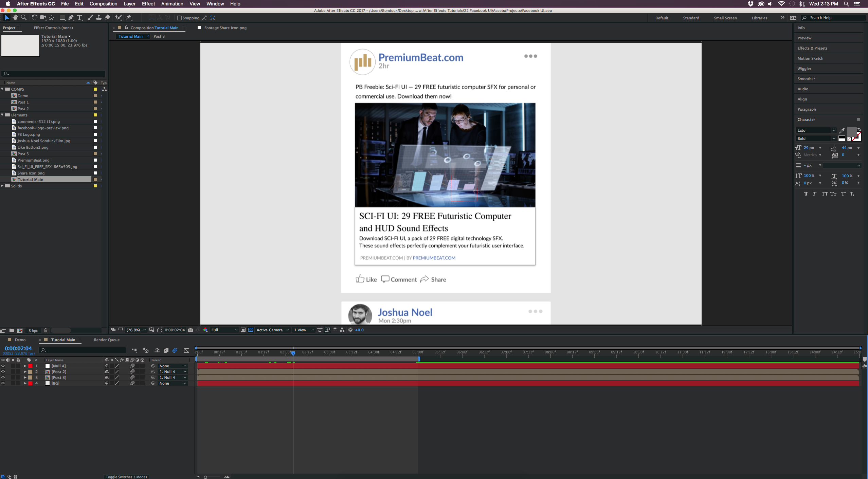Click Toggle Switches / Modes button
The width and height of the screenshot is (868, 479).
(x=126, y=477)
